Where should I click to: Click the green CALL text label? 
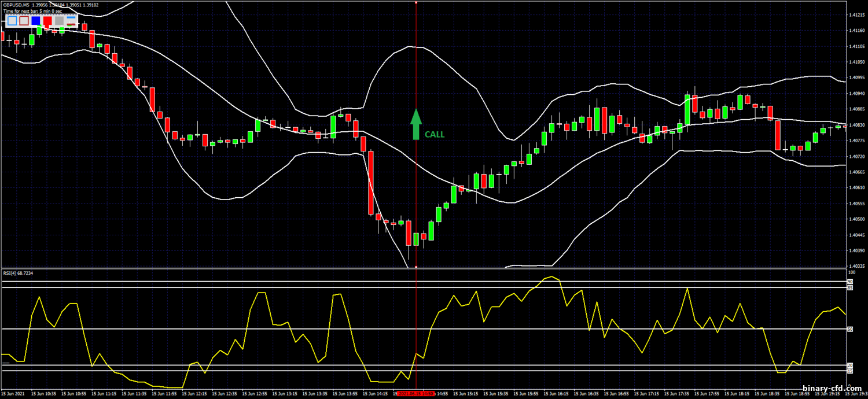(435, 135)
